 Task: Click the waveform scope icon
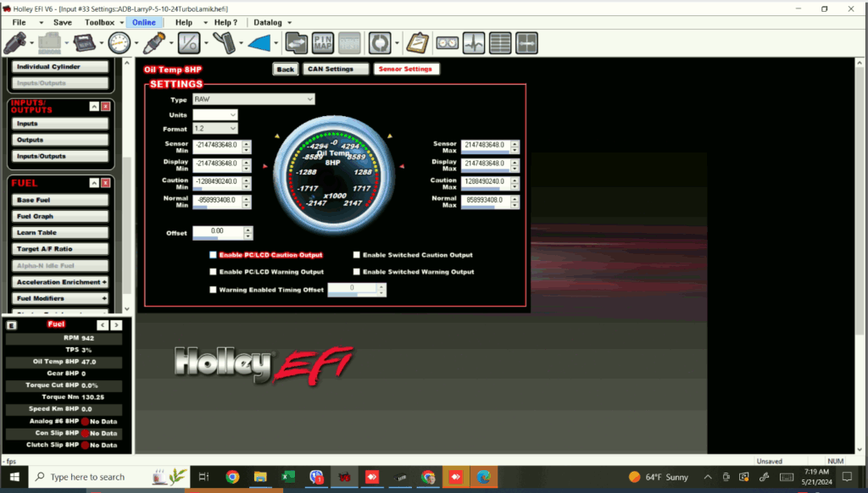pyautogui.click(x=474, y=42)
